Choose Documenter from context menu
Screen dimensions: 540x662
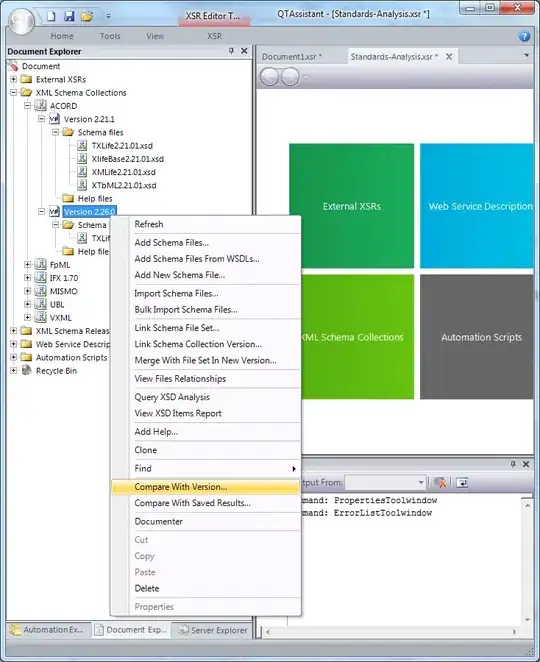point(206,521)
